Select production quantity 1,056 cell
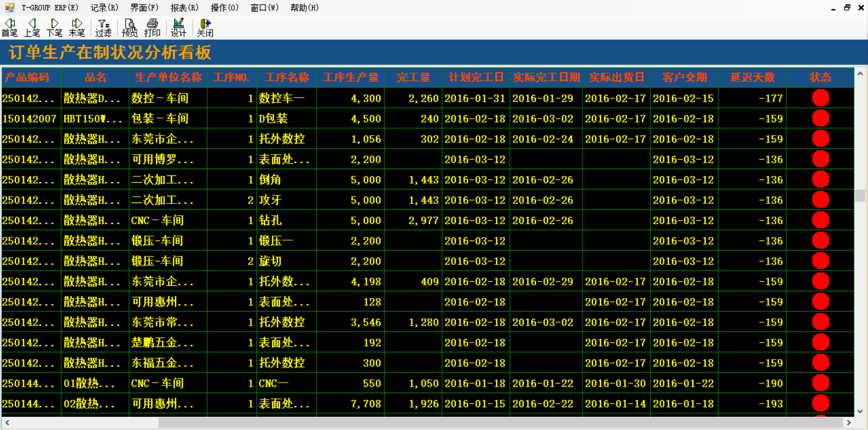868x430 pixels. 350,139
